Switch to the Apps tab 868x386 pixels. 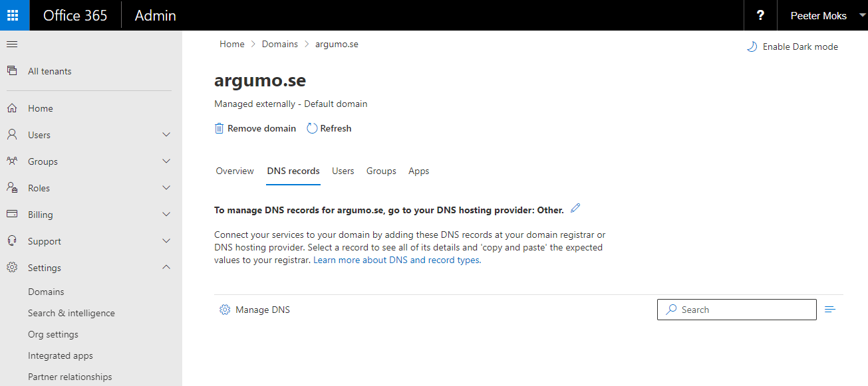click(419, 171)
